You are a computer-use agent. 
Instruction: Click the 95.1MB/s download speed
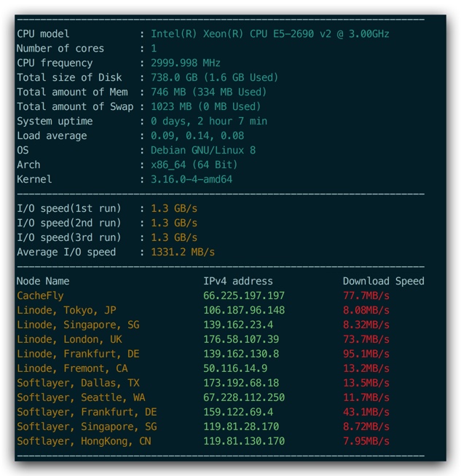(366, 354)
